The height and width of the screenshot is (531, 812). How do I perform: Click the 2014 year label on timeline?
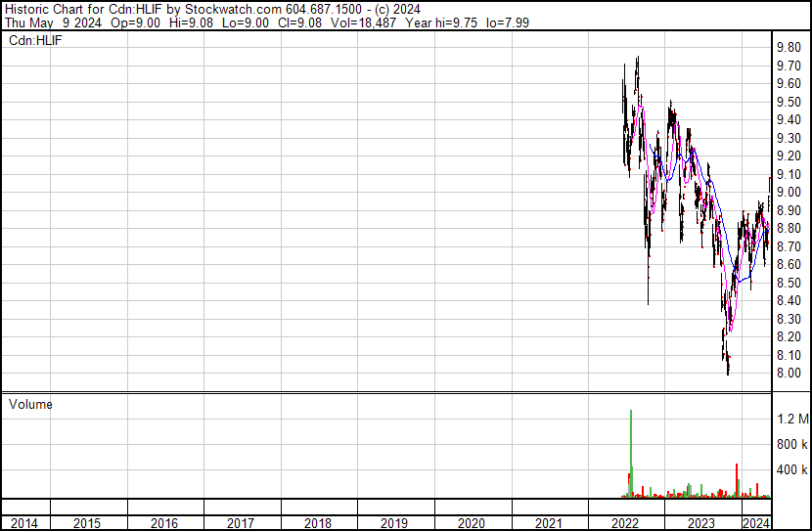[24, 523]
